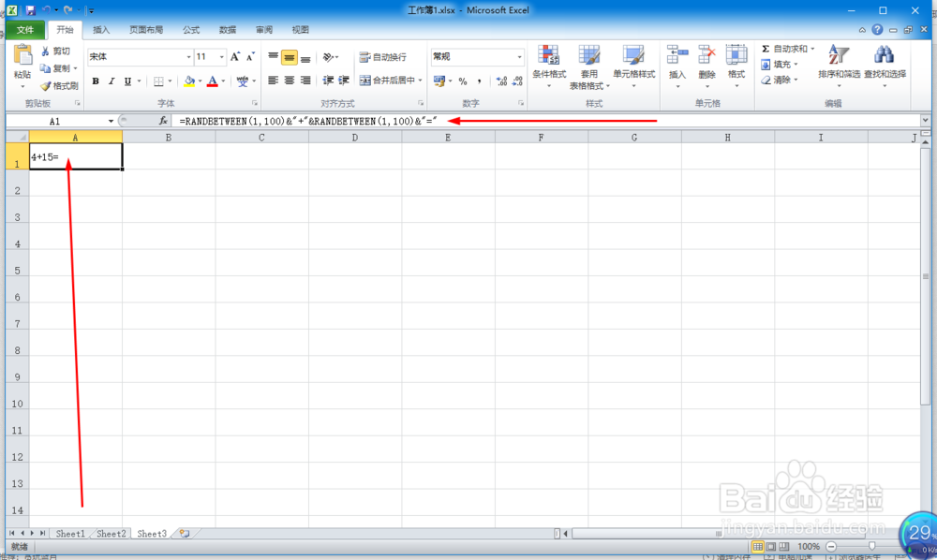Toggle italic formatting
Screen dimensions: 937x560
click(112, 81)
